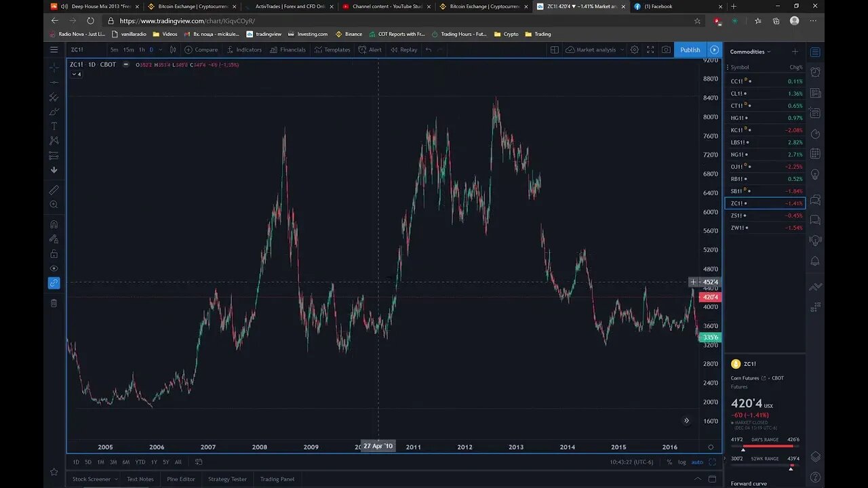868x488 pixels.
Task: Open the Gann and Fibonacci tools
Action: pos(54,97)
